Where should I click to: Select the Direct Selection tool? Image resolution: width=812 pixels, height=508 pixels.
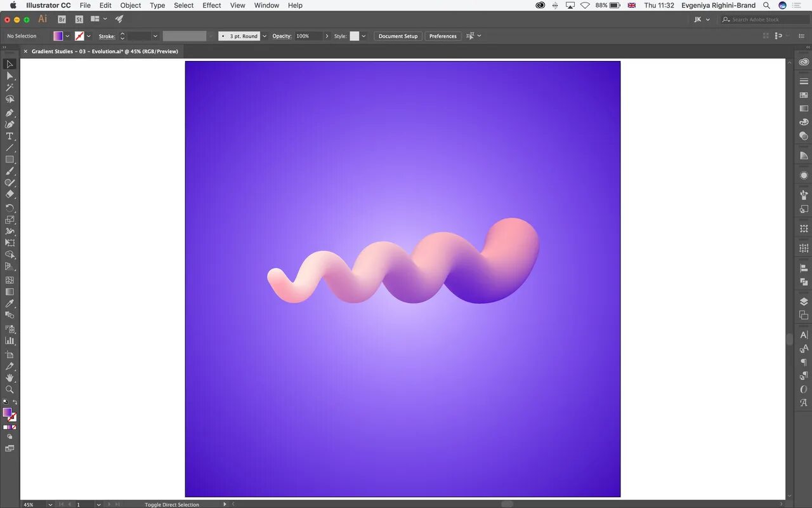[x=10, y=76]
